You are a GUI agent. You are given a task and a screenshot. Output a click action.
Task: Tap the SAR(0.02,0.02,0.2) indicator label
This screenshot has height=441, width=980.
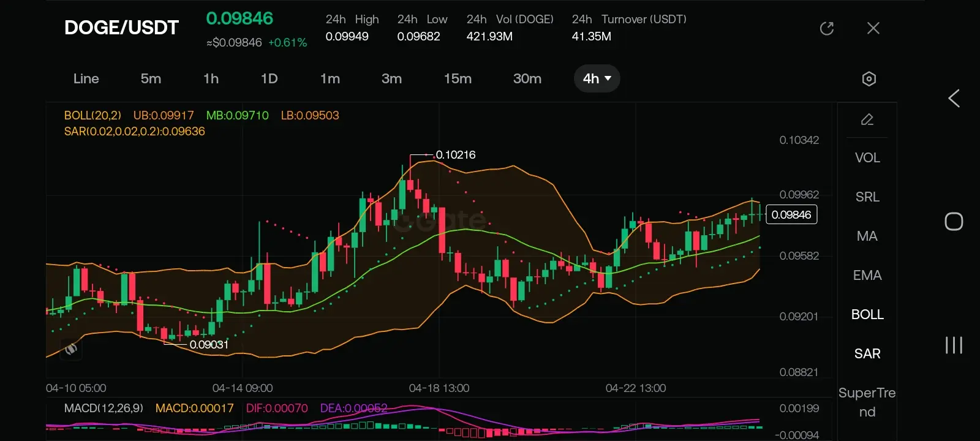pyautogui.click(x=135, y=131)
